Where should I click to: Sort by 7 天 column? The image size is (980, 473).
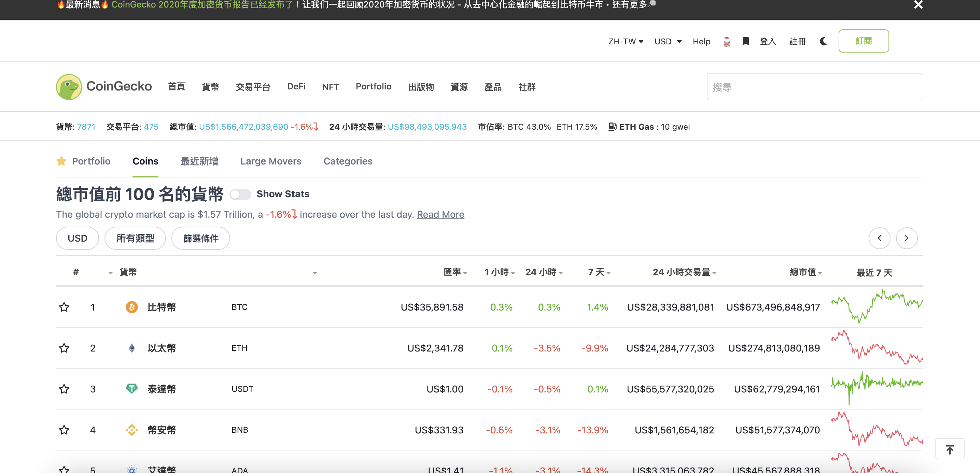599,272
